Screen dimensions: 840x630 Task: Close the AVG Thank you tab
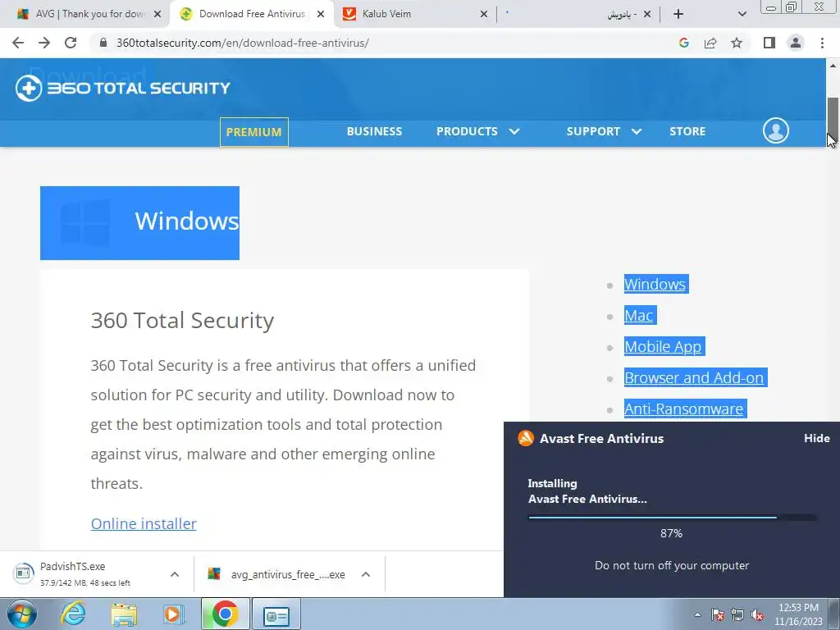[x=157, y=15]
